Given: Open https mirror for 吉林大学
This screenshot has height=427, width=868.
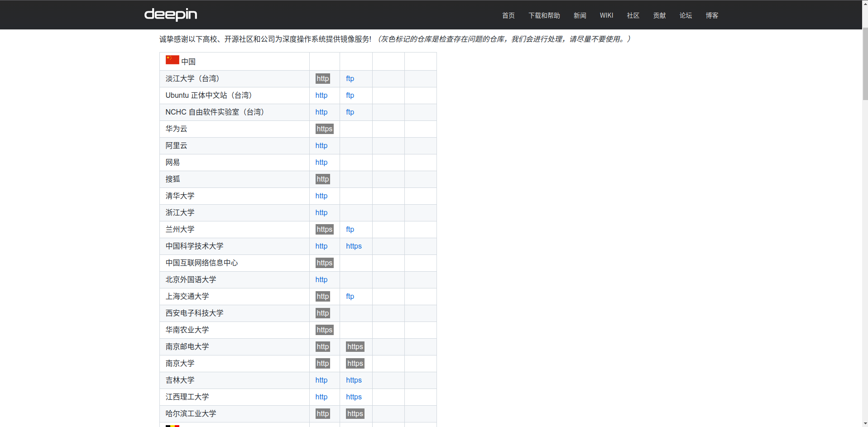Looking at the screenshot, I should pos(354,380).
